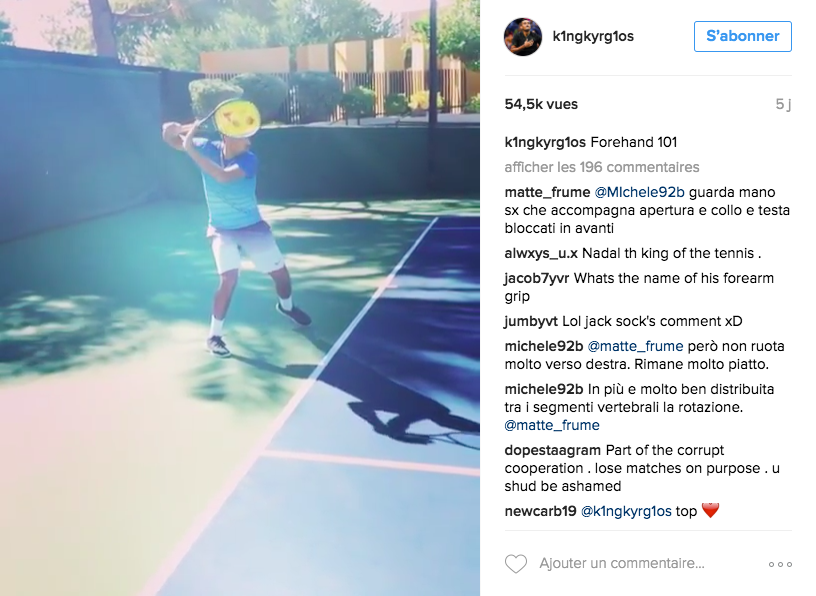Open the dopestaagram commenter profile
The height and width of the screenshot is (596, 816).
point(553,450)
